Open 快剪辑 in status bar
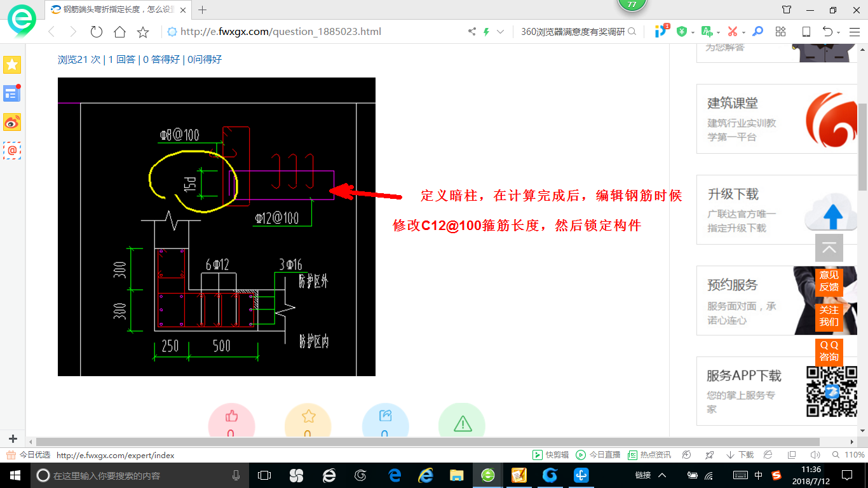This screenshot has width=868, height=488. click(x=551, y=455)
